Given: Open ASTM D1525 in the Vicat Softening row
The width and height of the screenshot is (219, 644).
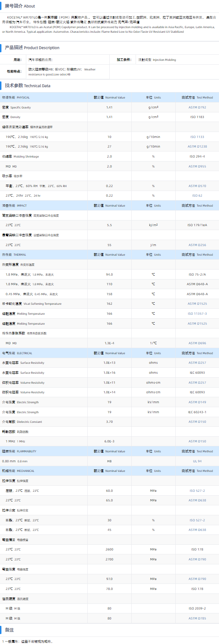Looking at the screenshot, I should tap(197, 304).
